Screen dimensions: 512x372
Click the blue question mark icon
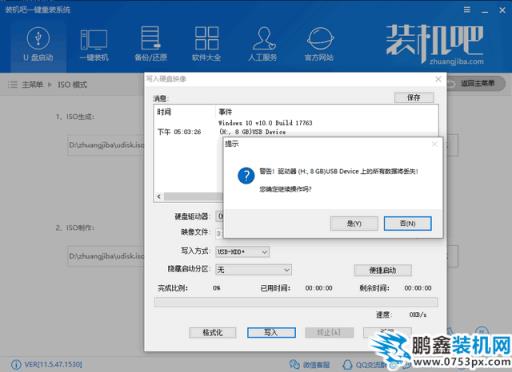246,176
